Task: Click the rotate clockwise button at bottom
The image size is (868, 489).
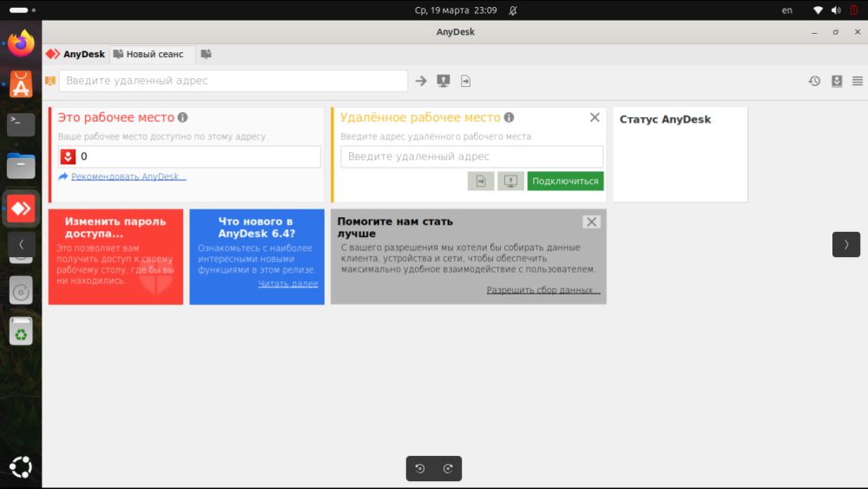Action: (x=448, y=468)
